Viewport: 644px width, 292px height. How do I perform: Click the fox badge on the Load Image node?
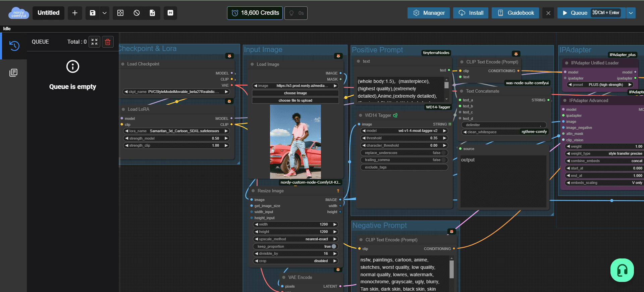point(338,56)
